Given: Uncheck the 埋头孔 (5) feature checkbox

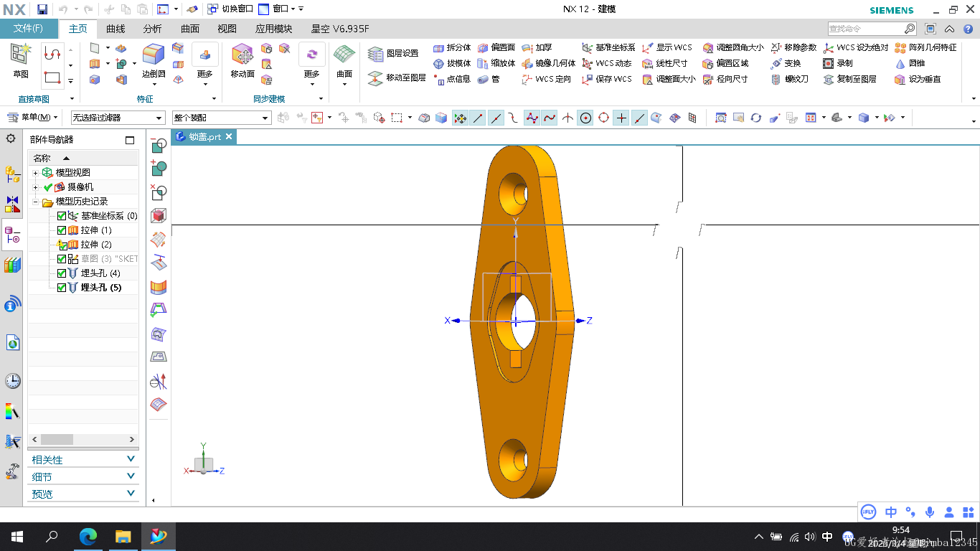Looking at the screenshot, I should [62, 288].
